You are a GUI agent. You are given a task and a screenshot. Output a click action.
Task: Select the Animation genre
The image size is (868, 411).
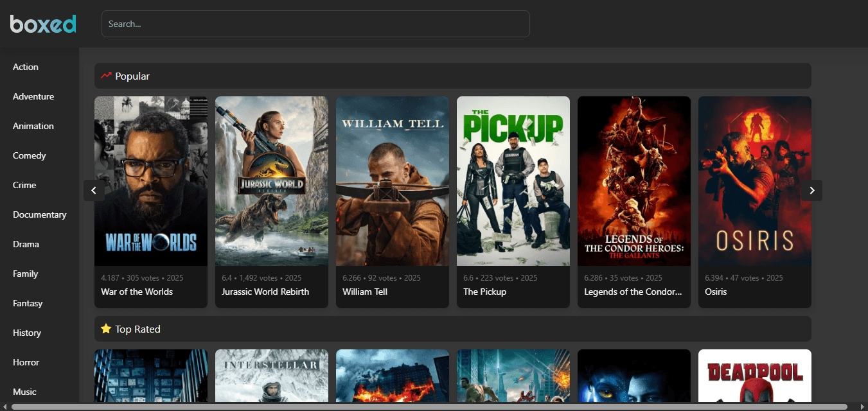point(33,126)
